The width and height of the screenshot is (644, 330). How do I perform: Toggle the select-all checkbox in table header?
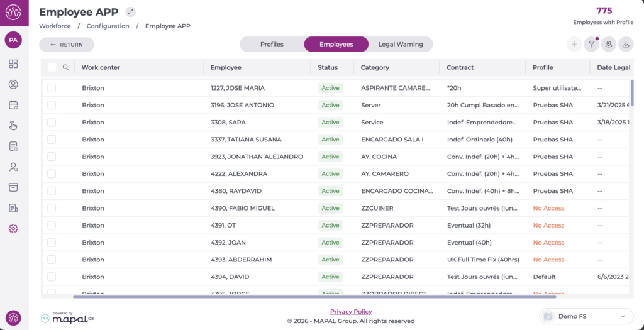coord(52,67)
